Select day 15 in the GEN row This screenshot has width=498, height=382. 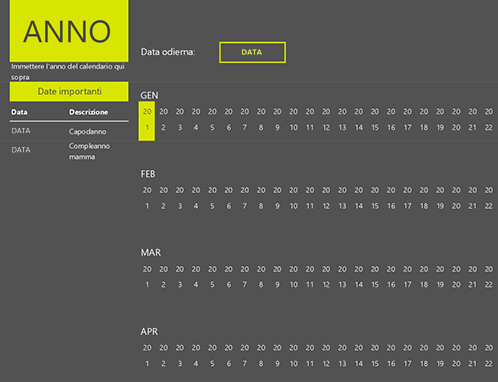(x=375, y=128)
